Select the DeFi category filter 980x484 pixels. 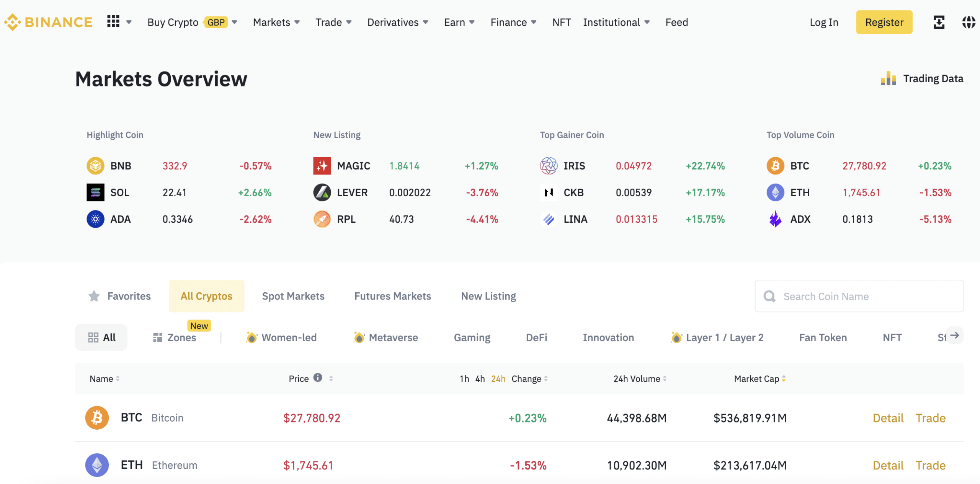536,337
